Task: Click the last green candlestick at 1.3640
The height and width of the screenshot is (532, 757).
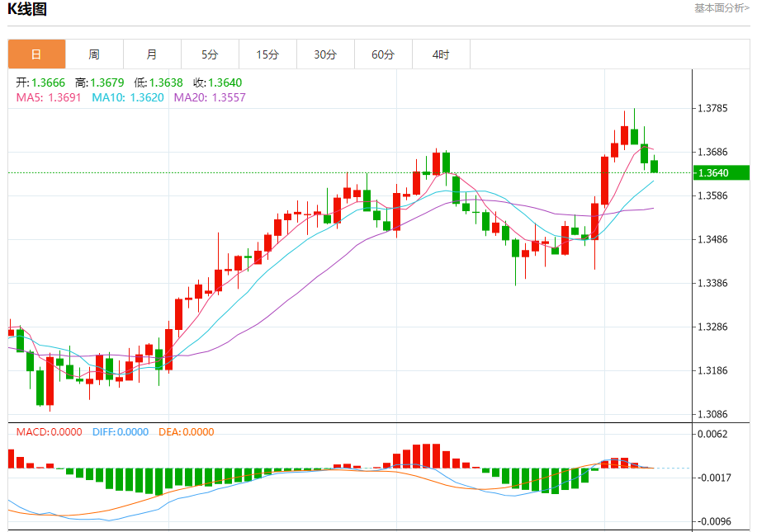Action: pos(654,167)
